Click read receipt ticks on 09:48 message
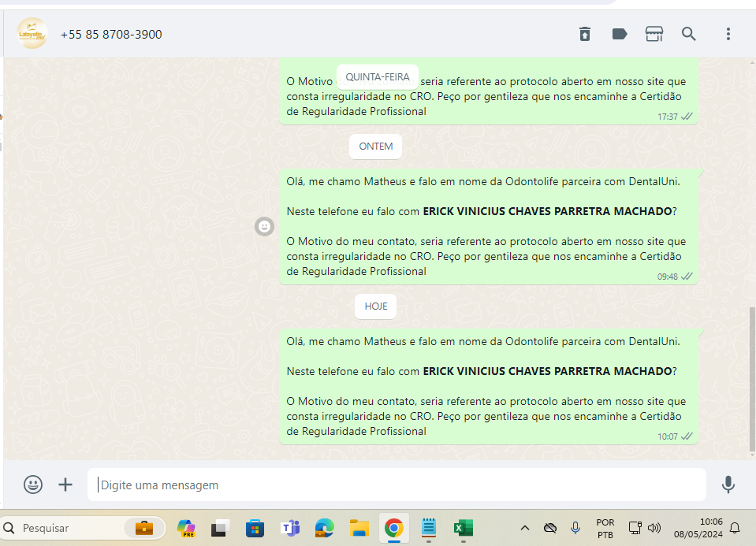Viewport: 756px width, 546px height. click(687, 276)
